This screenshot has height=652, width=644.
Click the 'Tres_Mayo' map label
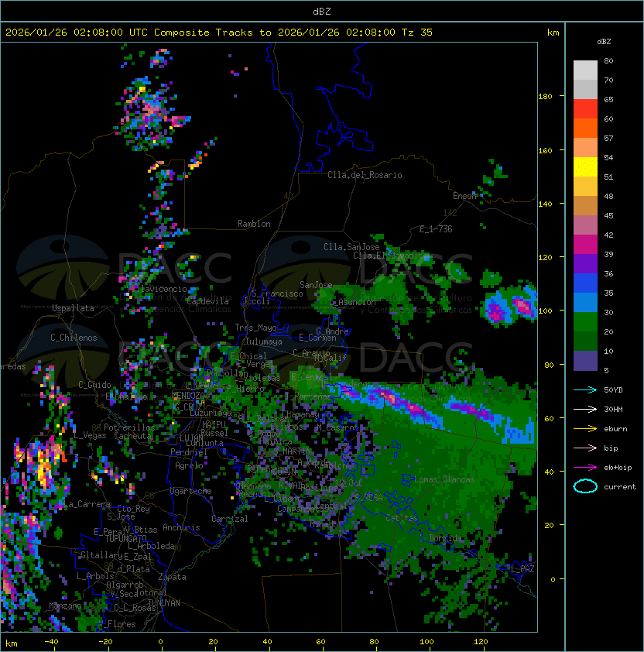pyautogui.click(x=255, y=328)
